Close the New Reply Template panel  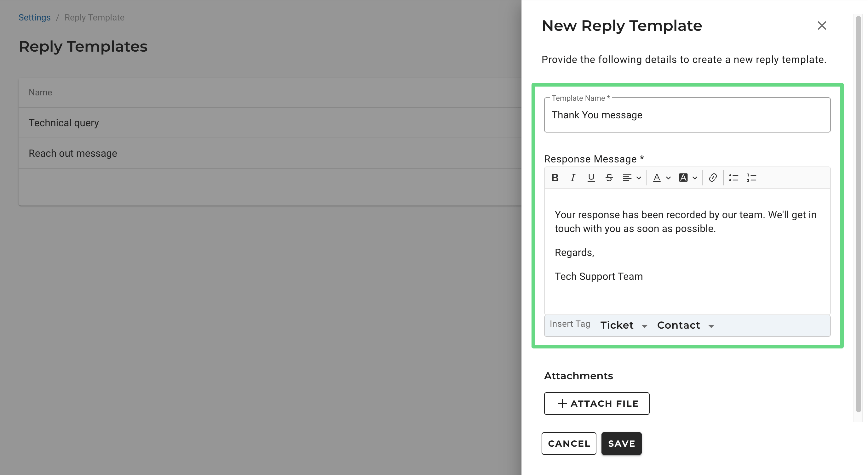click(821, 25)
